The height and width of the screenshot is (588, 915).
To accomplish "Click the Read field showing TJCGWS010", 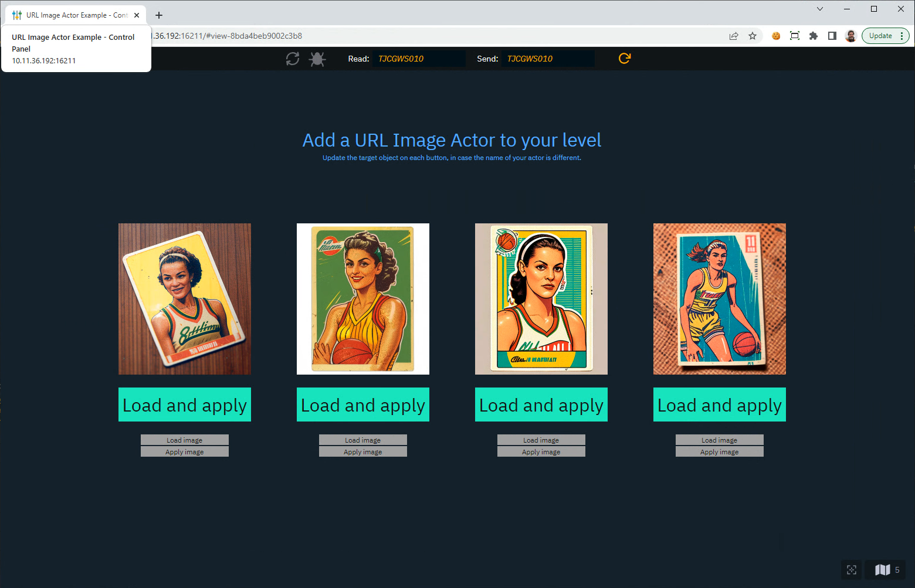I will pos(418,59).
